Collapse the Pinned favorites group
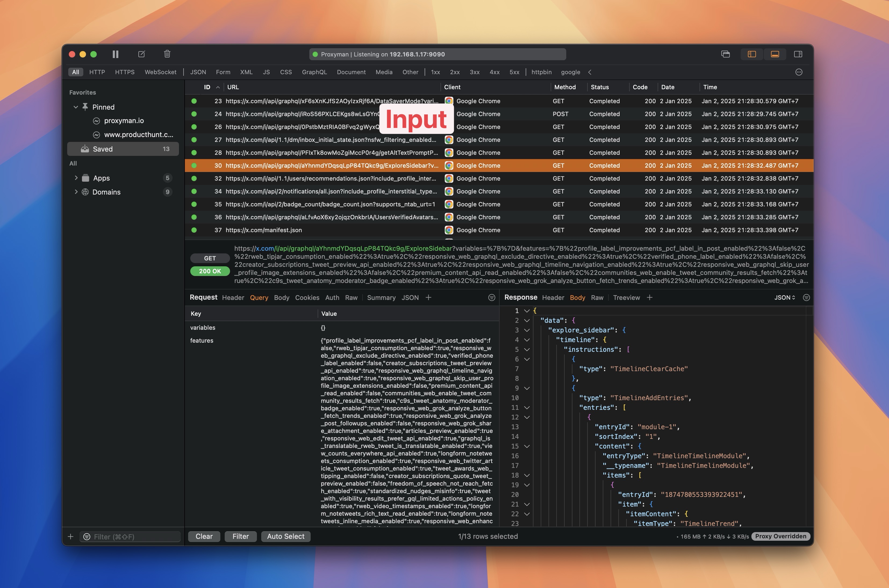 76,107
